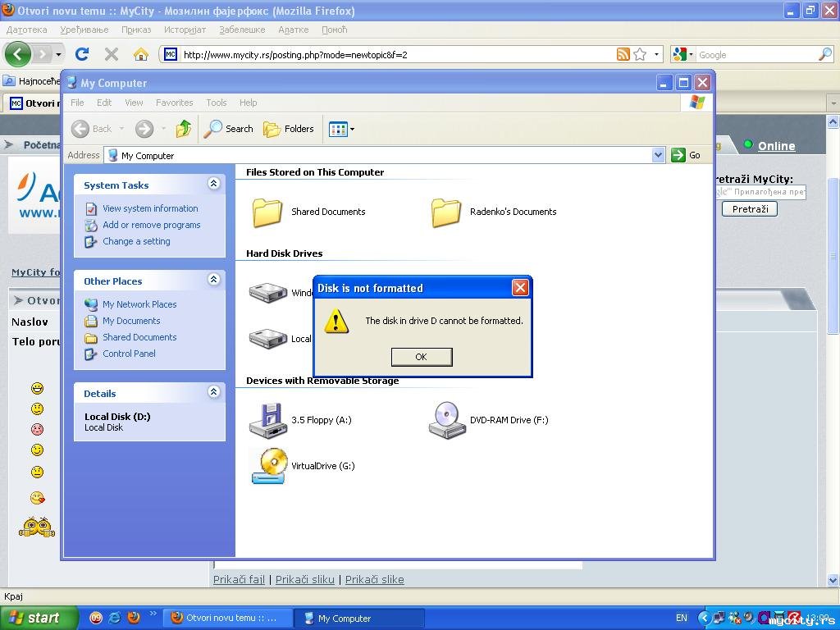Click My Computer taskbar button
The image size is (840, 630).
click(x=359, y=619)
